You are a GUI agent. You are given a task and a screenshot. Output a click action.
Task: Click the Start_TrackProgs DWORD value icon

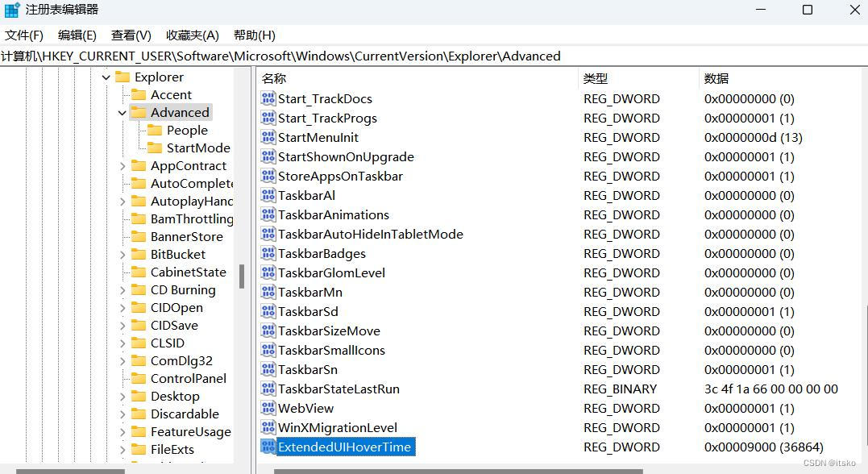point(268,118)
